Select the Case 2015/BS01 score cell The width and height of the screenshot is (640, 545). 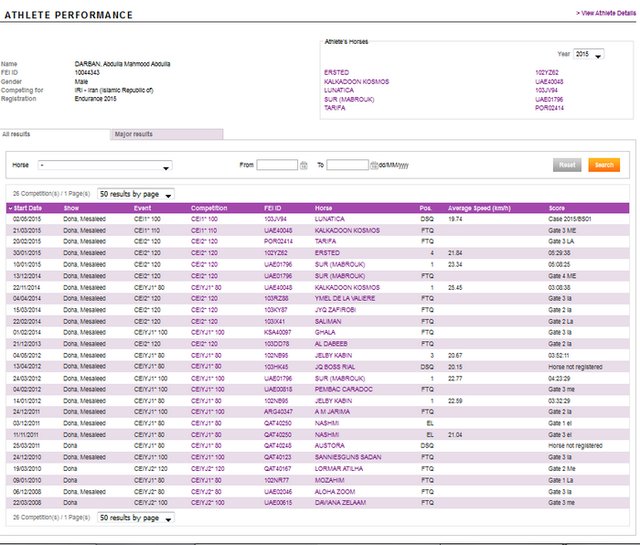pos(569,219)
